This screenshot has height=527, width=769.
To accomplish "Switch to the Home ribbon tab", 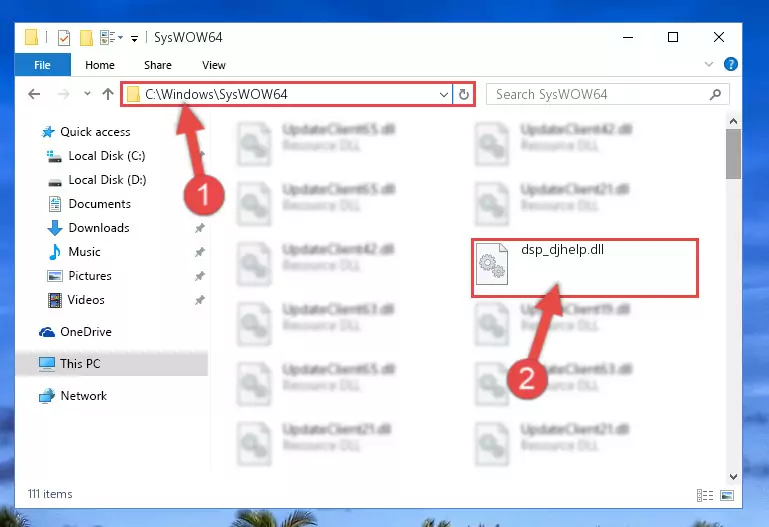I will point(100,65).
